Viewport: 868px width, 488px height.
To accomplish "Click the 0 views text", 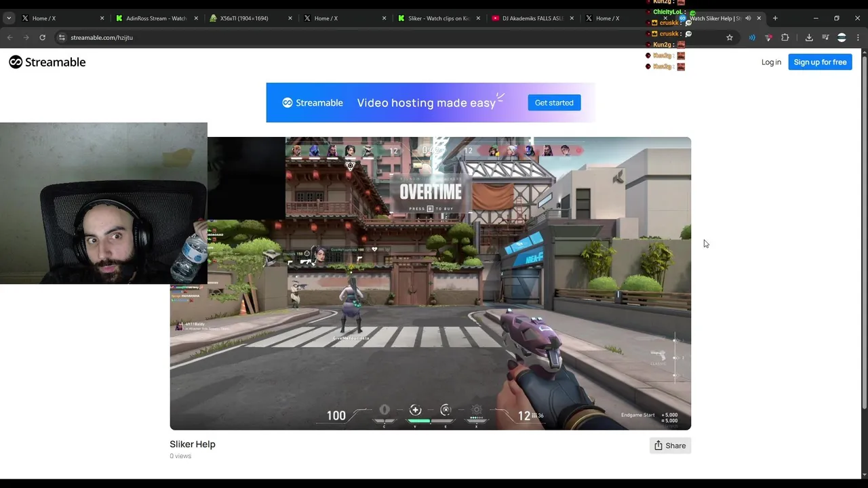I will click(x=180, y=456).
